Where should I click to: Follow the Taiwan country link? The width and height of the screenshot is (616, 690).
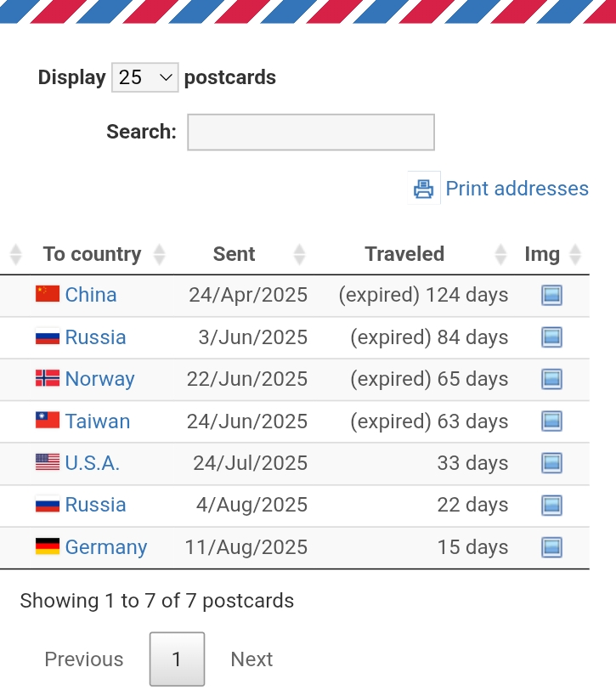(x=97, y=421)
